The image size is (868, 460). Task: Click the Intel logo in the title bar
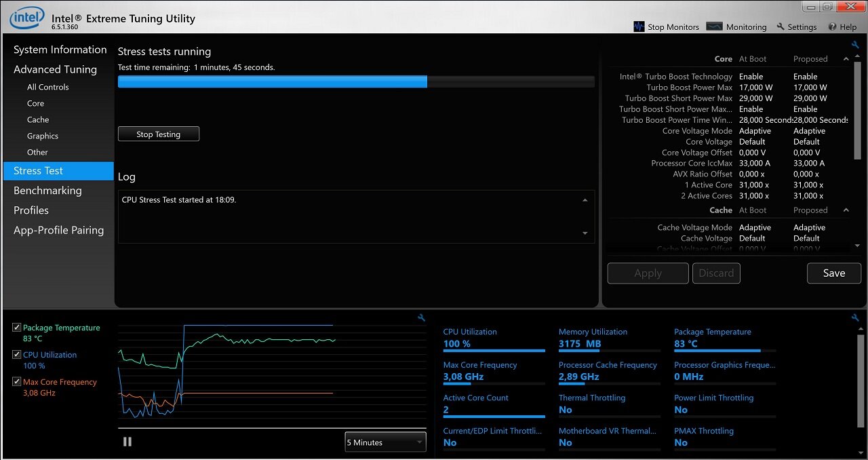click(x=26, y=18)
